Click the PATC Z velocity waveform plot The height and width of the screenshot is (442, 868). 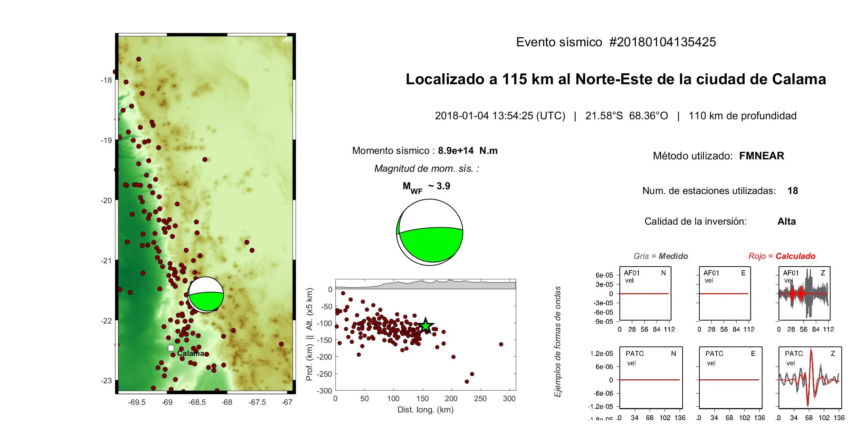click(810, 377)
